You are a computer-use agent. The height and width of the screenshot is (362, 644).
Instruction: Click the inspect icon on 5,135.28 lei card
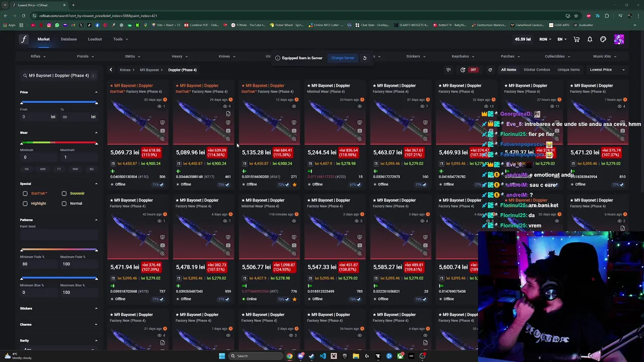point(294,122)
